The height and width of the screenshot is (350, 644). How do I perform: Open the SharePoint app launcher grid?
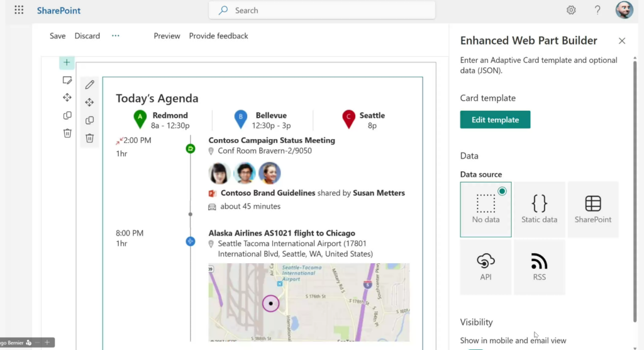(19, 10)
